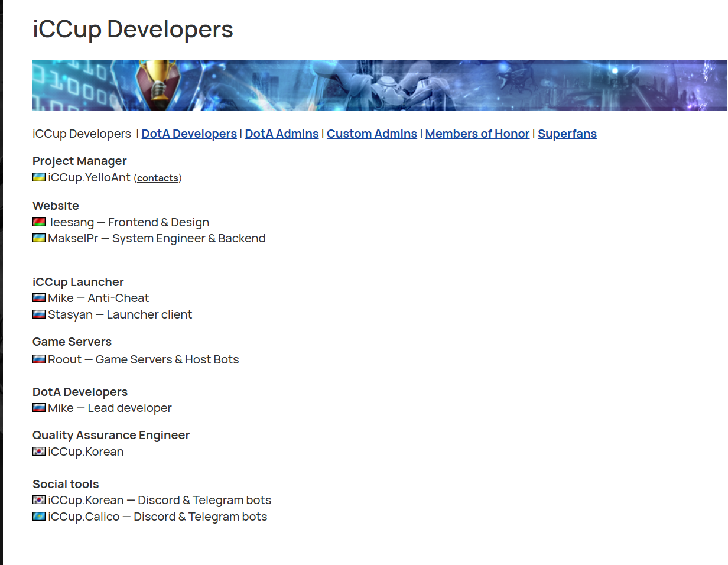The width and height of the screenshot is (728, 565).
Task: Select the iCCup Developers breadcrumb text
Action: [x=82, y=134]
